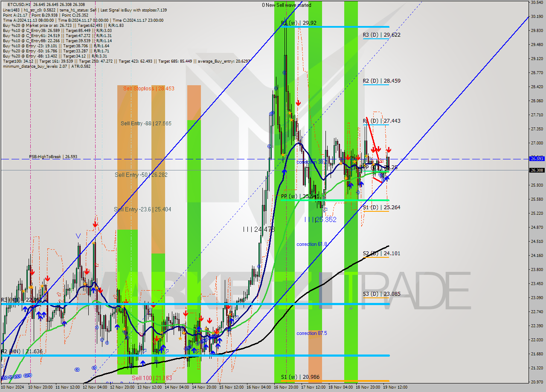Image resolution: width=546 pixels, height=392 pixels.
Task: Click the 'FSB-HighToBreak | 26.593' line label
Action: pos(53,157)
